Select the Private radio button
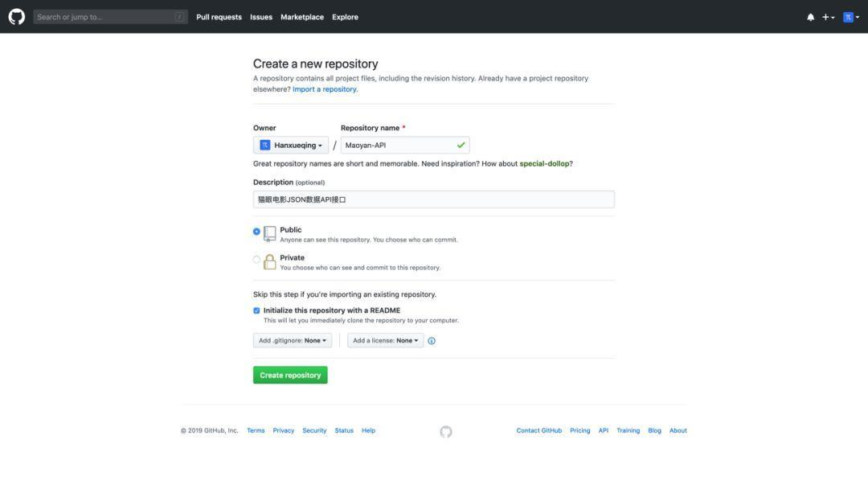This screenshot has height=493, width=868. pos(256,259)
